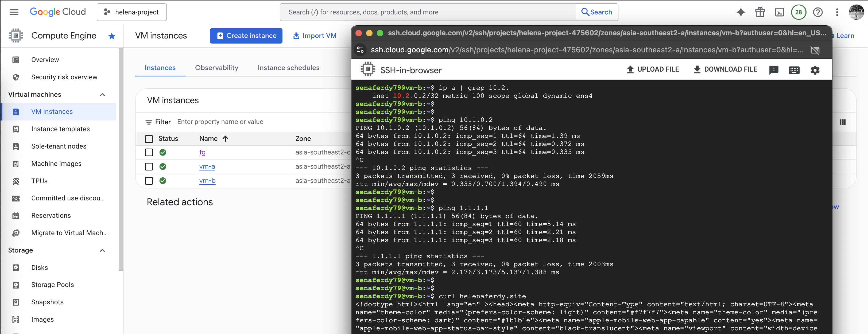Select the vm-a row checkbox
This screenshot has width=868, height=334.
coord(149,167)
